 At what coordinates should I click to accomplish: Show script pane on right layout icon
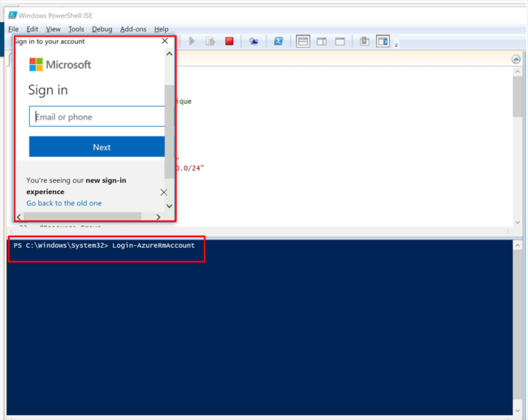(x=322, y=41)
